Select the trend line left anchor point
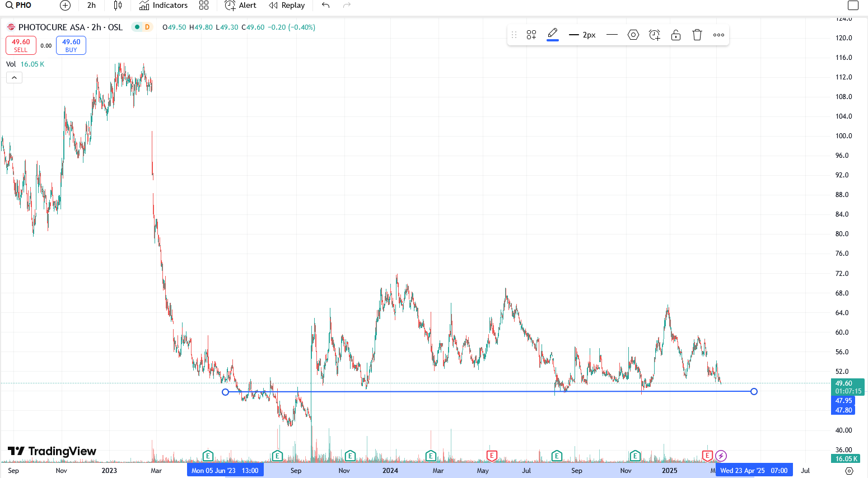Image resolution: width=868 pixels, height=478 pixels. pos(225,392)
